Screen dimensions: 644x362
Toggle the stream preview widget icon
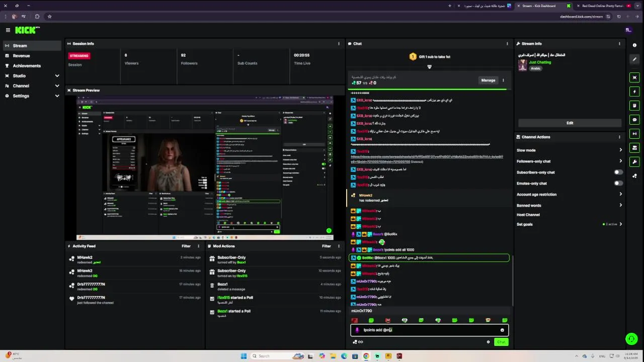634,77
